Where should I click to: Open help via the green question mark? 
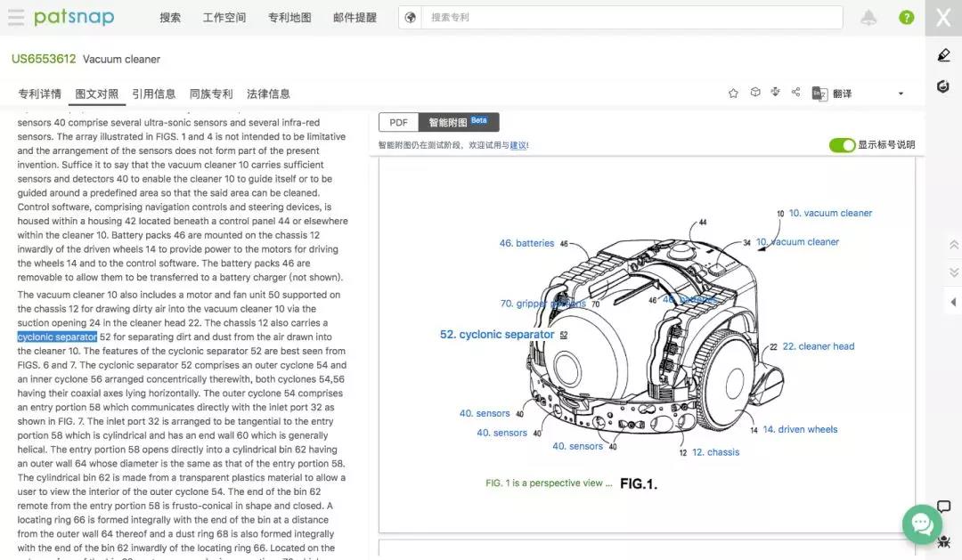[906, 18]
